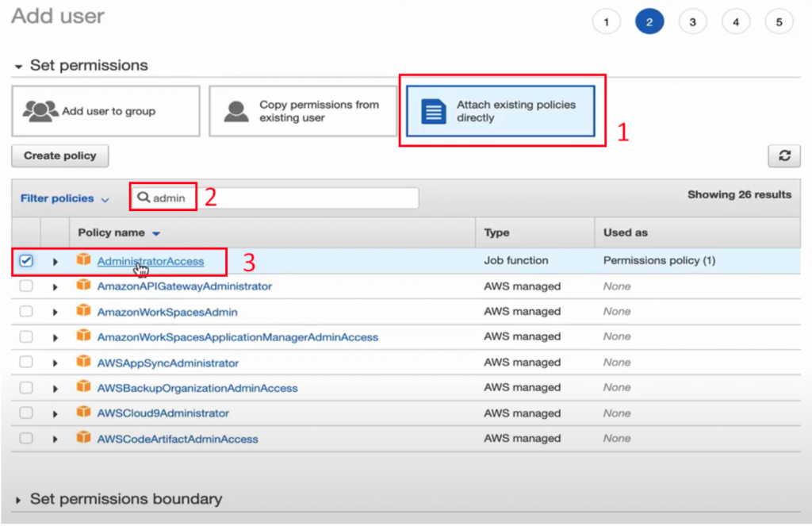Check the AmazonWorkSpacesApplicationManagerAdminAccess checkbox
Viewport: 812px width, 526px height.
(26, 337)
